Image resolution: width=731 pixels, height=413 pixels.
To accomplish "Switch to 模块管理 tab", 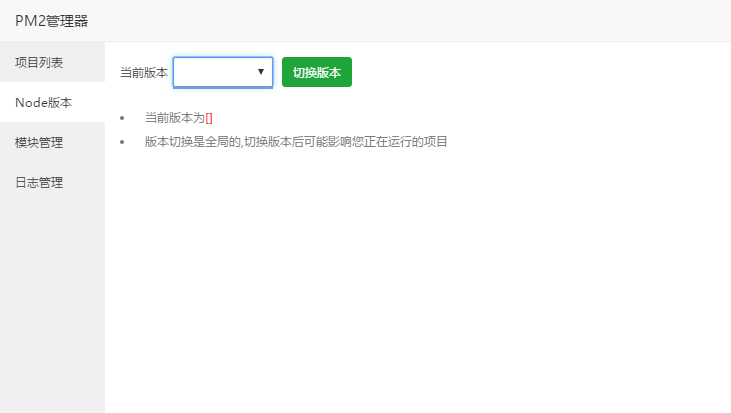I will coord(52,142).
